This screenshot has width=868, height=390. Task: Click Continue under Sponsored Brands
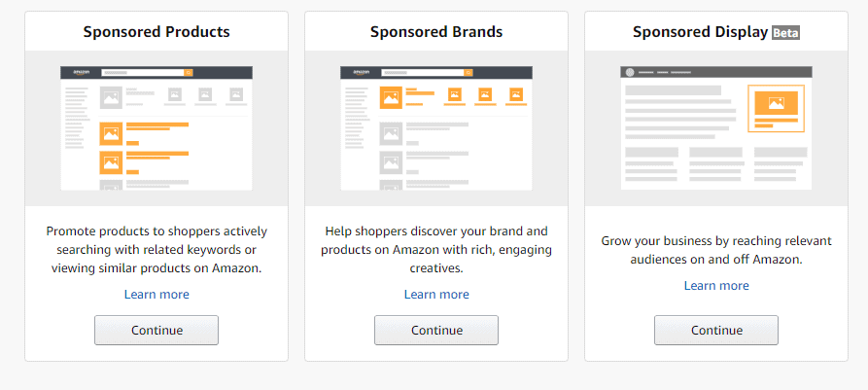point(436,330)
